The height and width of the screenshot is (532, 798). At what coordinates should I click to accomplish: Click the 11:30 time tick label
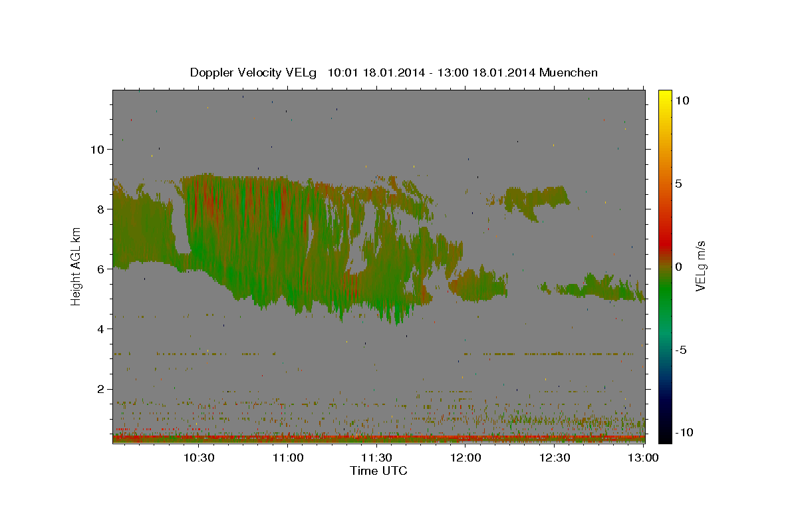pos(376,458)
